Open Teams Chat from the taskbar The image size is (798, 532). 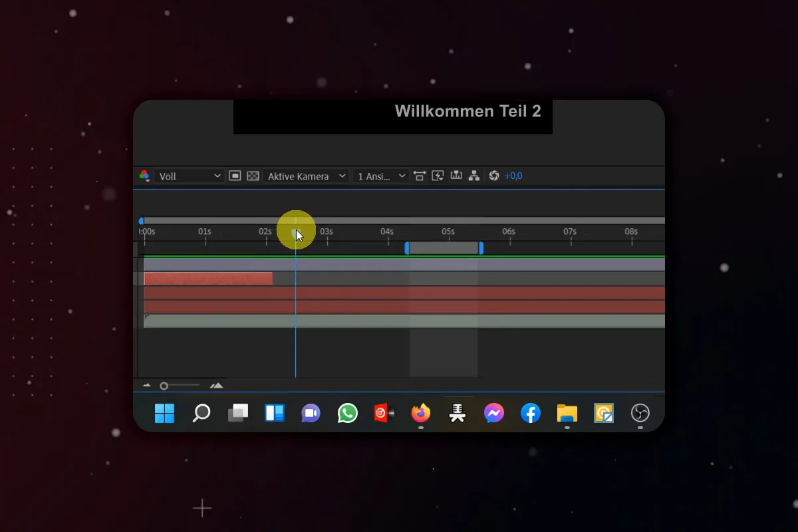[x=311, y=414]
